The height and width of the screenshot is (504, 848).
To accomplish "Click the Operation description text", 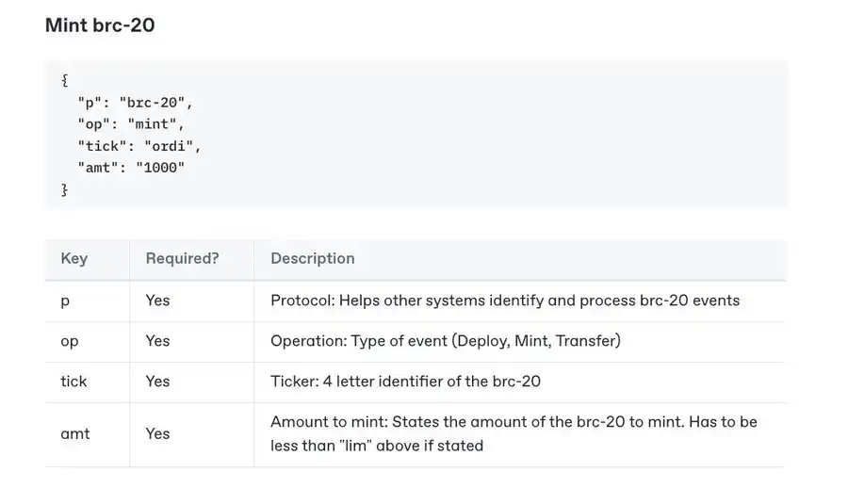I will 445,341.
